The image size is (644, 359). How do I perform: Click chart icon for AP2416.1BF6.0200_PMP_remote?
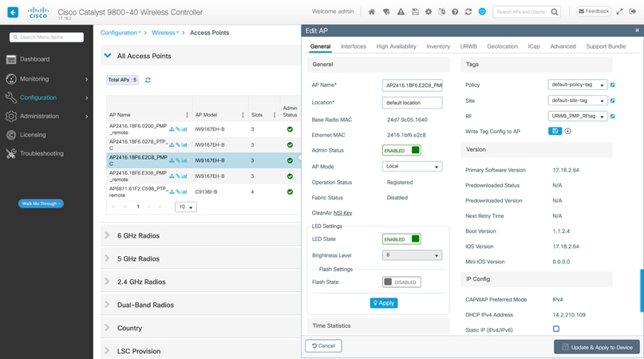(x=184, y=129)
